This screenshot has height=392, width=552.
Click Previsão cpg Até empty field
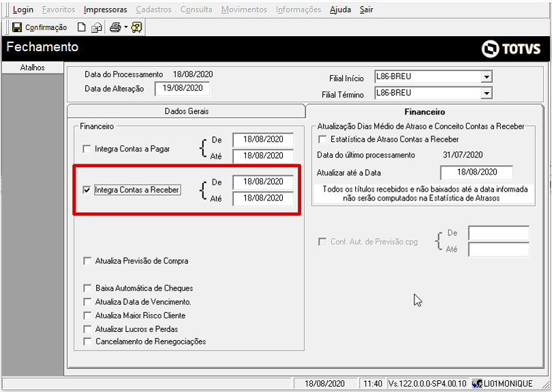pyautogui.click(x=499, y=250)
